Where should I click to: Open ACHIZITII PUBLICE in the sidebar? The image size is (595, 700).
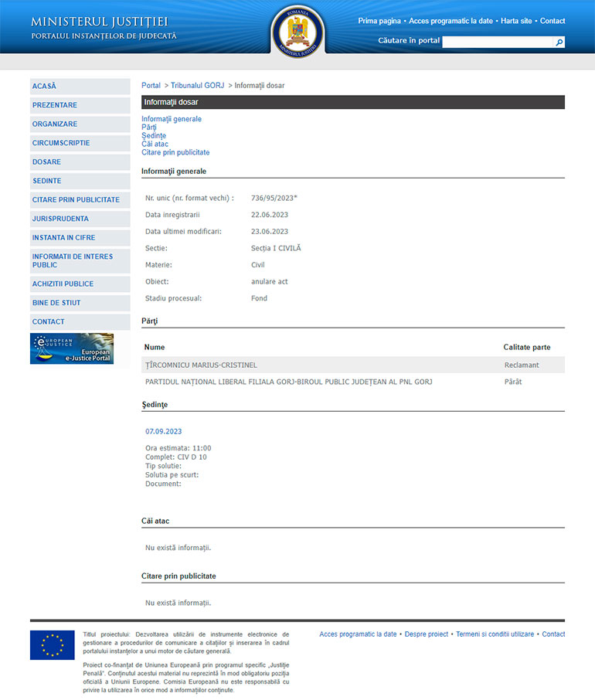(x=80, y=284)
